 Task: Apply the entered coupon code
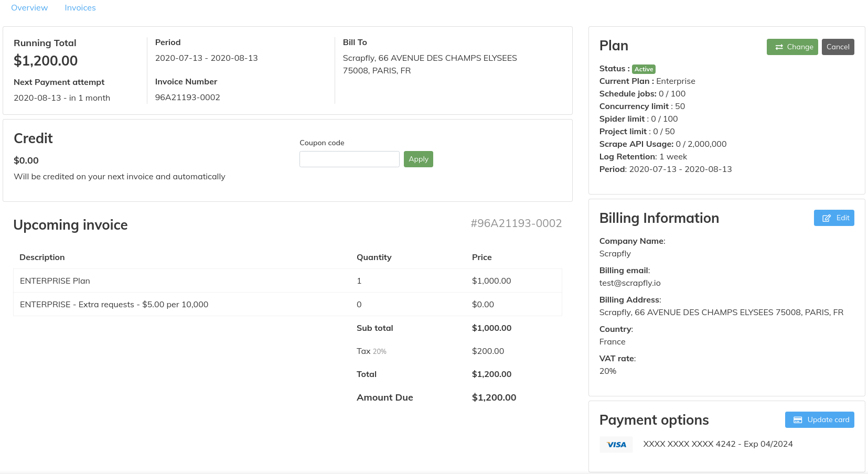point(418,159)
